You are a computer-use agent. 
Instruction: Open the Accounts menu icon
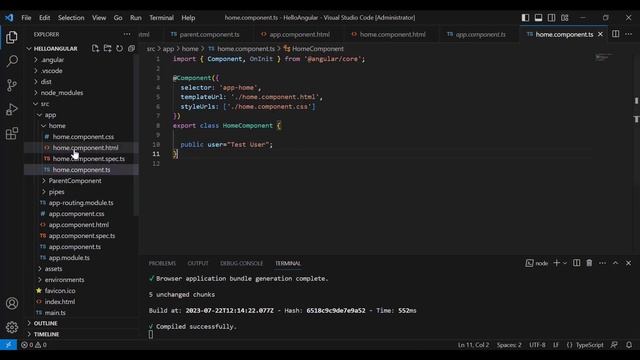coord(12,303)
